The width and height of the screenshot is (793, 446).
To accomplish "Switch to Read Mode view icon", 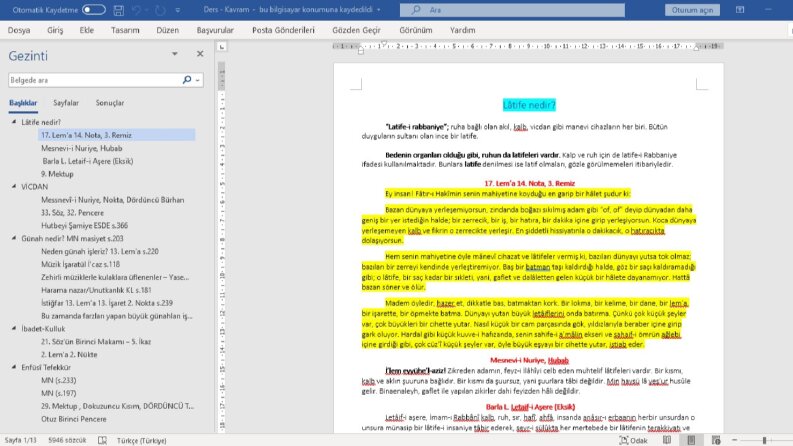I will pyautogui.click(x=667, y=440).
